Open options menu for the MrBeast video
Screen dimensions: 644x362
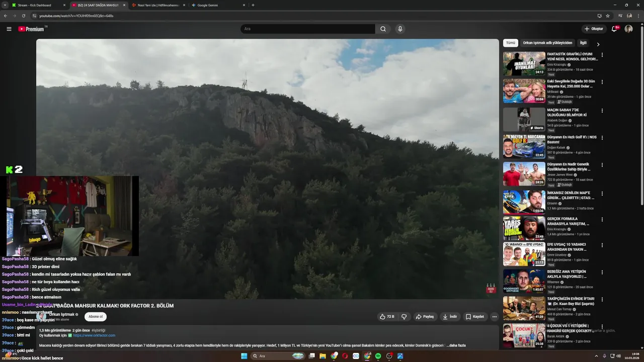pyautogui.click(x=602, y=82)
